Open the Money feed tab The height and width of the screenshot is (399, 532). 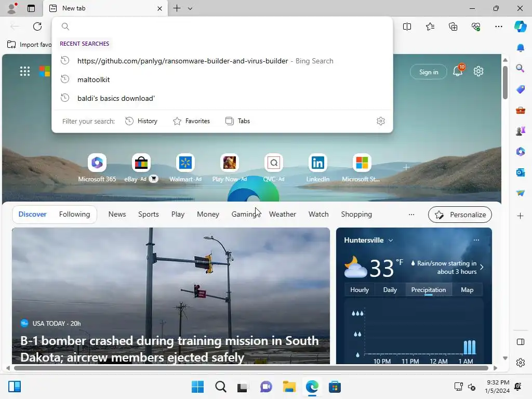tap(208, 214)
